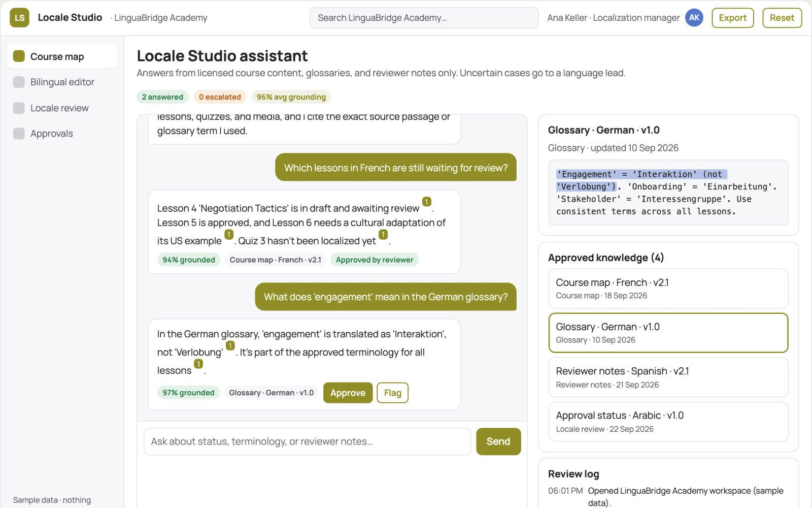The height and width of the screenshot is (508, 812).
Task: Click the Export button
Action: 732,18
